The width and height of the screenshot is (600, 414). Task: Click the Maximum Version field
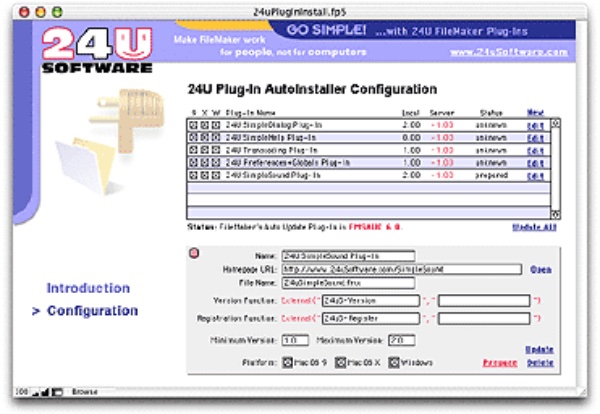point(402,340)
